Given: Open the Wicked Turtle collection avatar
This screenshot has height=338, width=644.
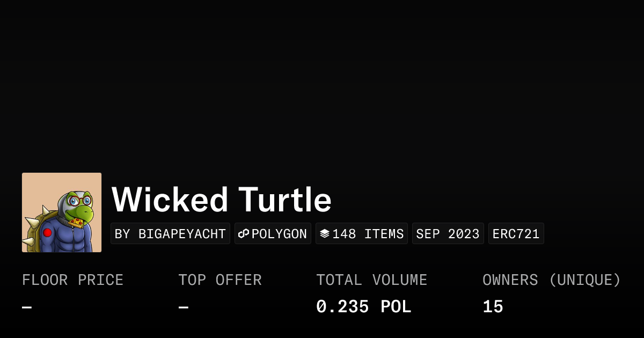Looking at the screenshot, I should 62,212.
